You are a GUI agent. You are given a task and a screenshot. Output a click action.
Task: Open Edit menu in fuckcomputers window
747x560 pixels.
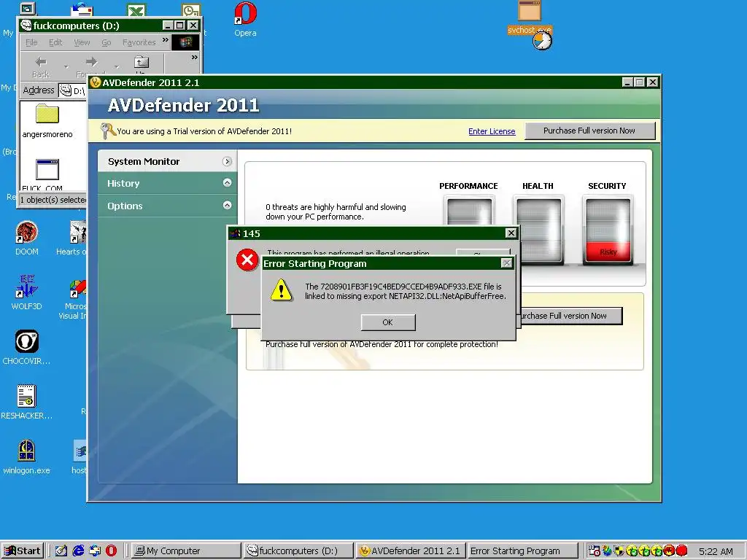coord(55,42)
